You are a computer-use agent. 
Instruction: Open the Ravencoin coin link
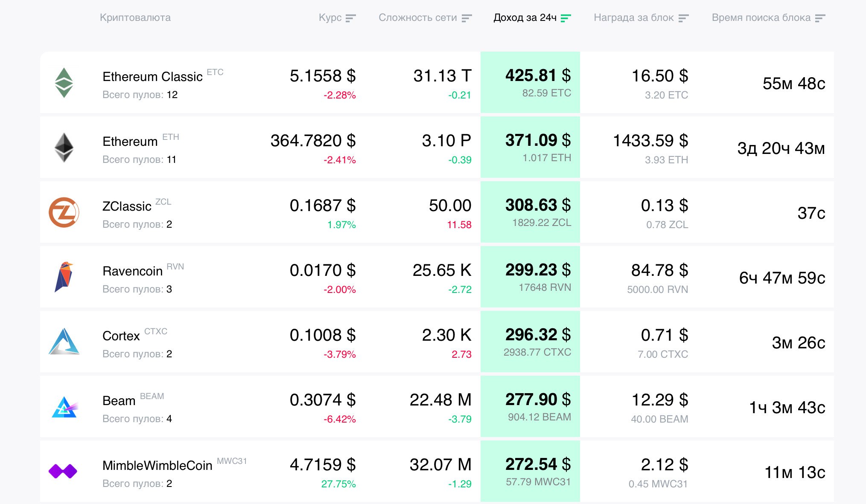(x=132, y=271)
